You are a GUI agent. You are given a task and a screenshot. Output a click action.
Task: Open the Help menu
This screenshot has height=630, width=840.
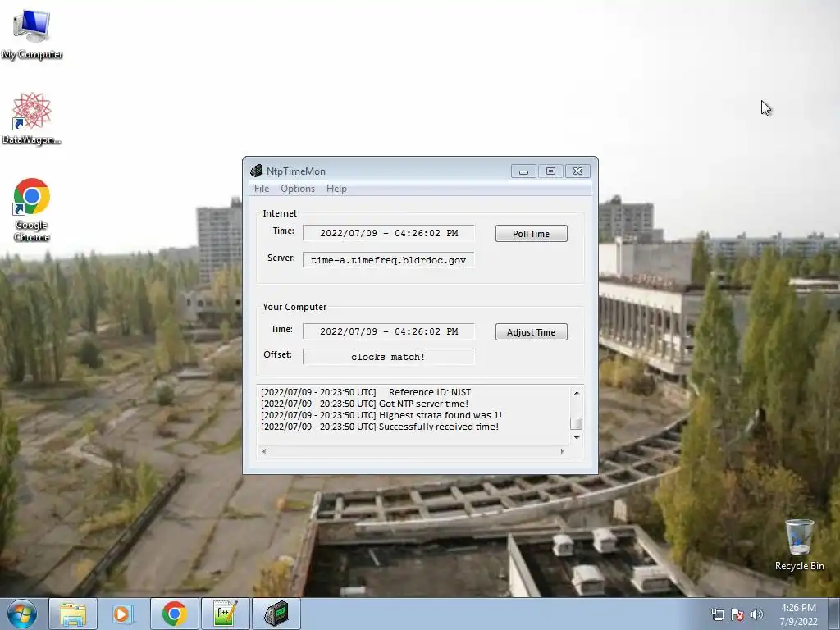coord(336,189)
